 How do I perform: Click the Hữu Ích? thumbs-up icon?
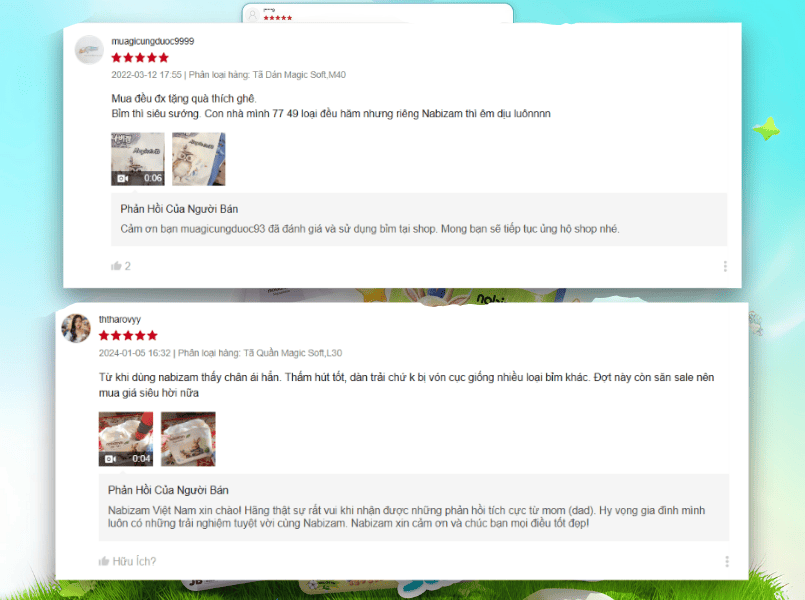coord(104,562)
